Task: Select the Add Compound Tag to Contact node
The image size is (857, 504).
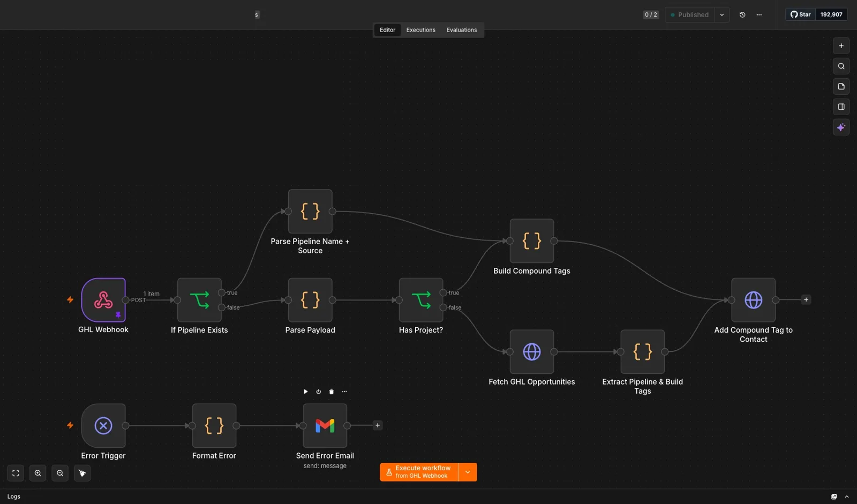Action: (754, 300)
